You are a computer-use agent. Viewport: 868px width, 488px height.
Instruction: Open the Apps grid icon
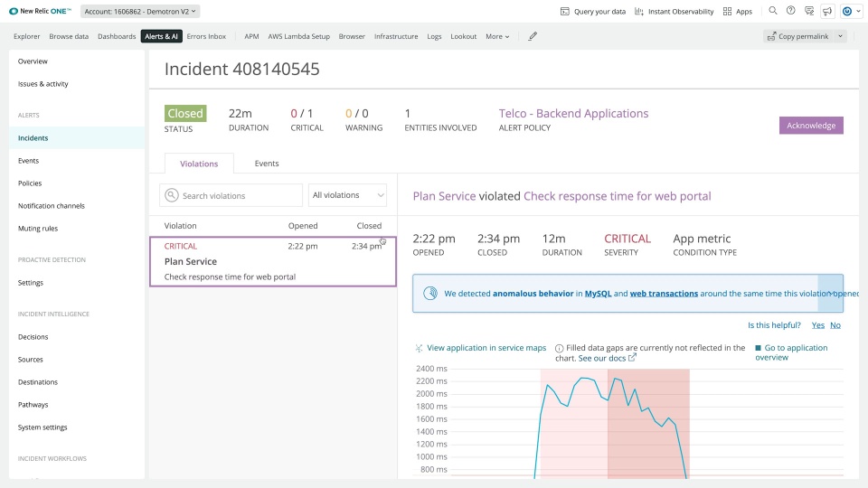[x=727, y=11]
